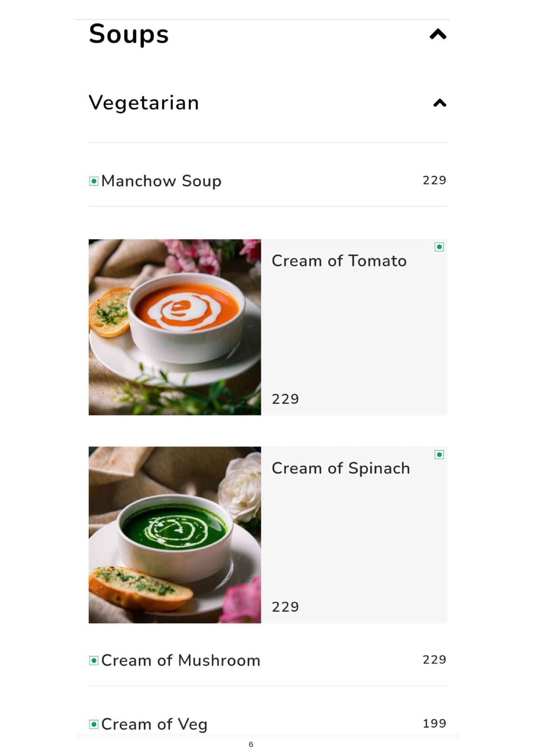Click the 229 price of Cream of Mushroom

coord(434,659)
